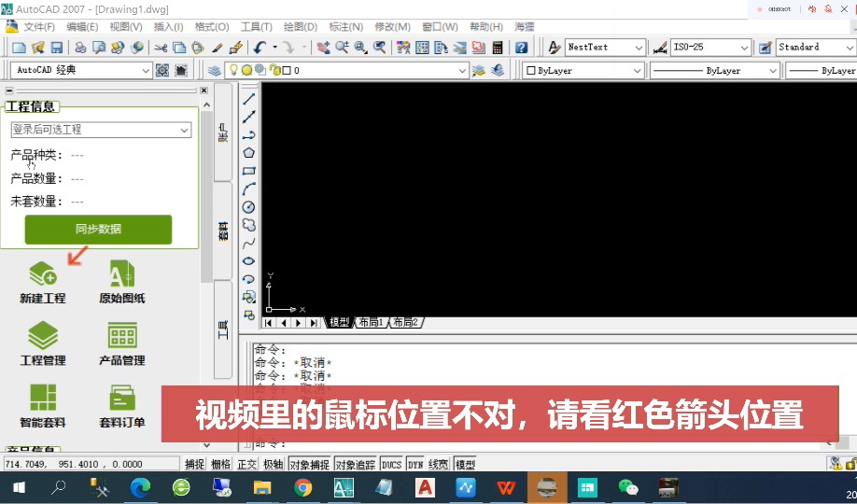This screenshot has width=857, height=504.
Task: Open 套料订单 nesting orders
Action: click(x=122, y=406)
